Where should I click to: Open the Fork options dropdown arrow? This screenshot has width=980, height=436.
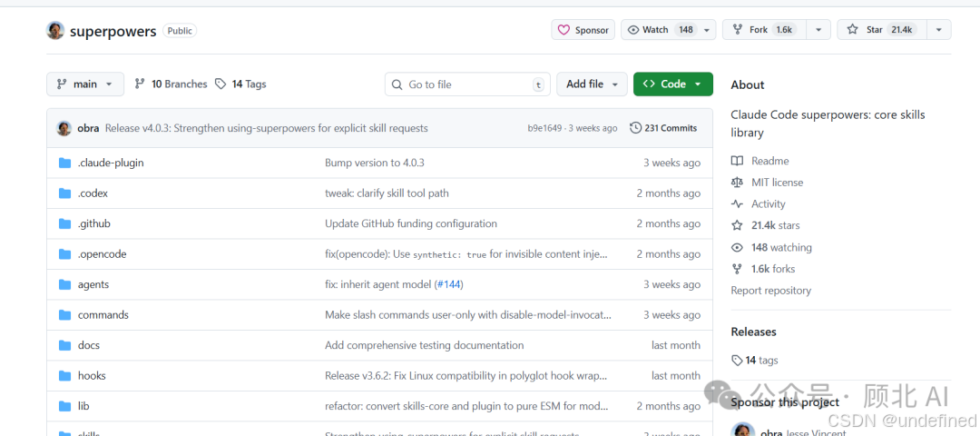pyautogui.click(x=818, y=30)
